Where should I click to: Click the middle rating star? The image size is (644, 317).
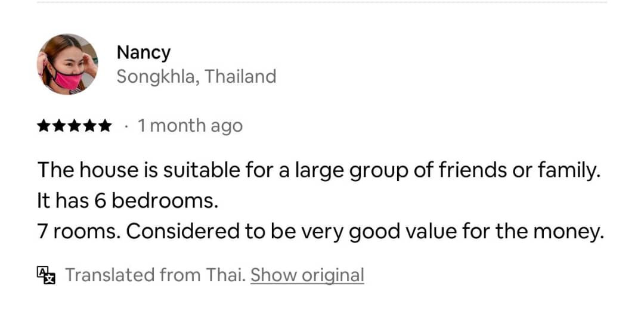tap(74, 126)
